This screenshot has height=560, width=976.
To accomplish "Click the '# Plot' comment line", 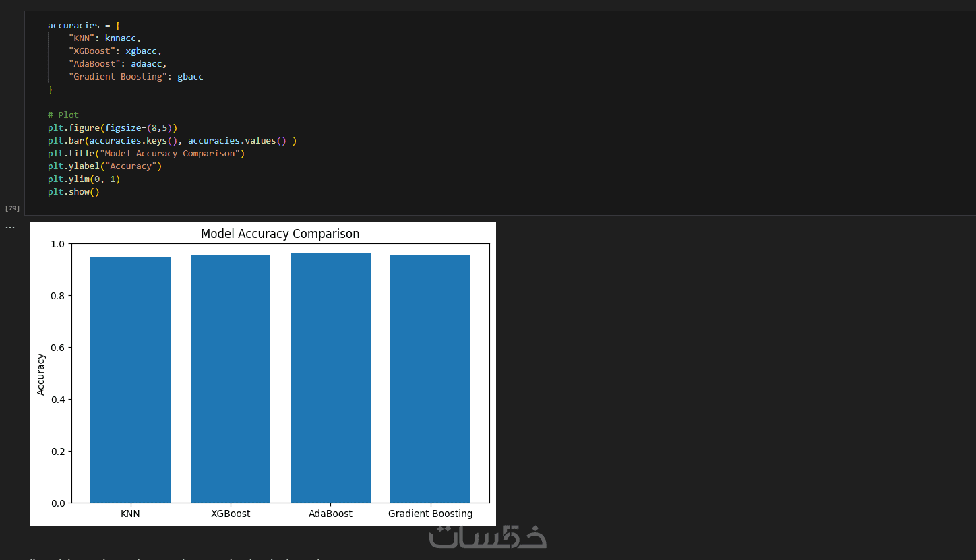I will pyautogui.click(x=63, y=115).
